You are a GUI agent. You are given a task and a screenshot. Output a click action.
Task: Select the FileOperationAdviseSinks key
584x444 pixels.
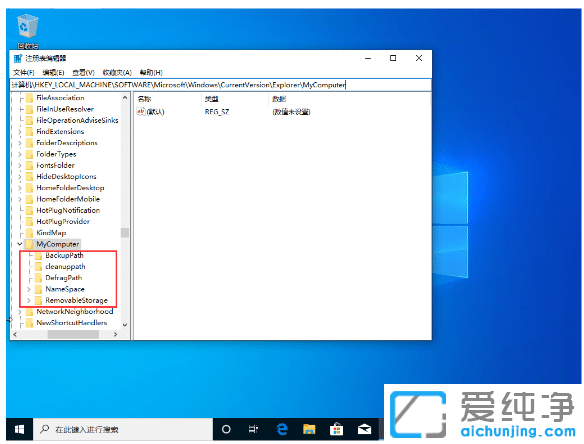point(77,120)
